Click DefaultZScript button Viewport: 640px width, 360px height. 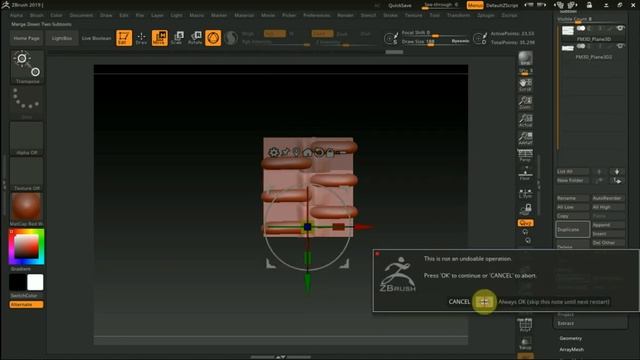(502, 5)
